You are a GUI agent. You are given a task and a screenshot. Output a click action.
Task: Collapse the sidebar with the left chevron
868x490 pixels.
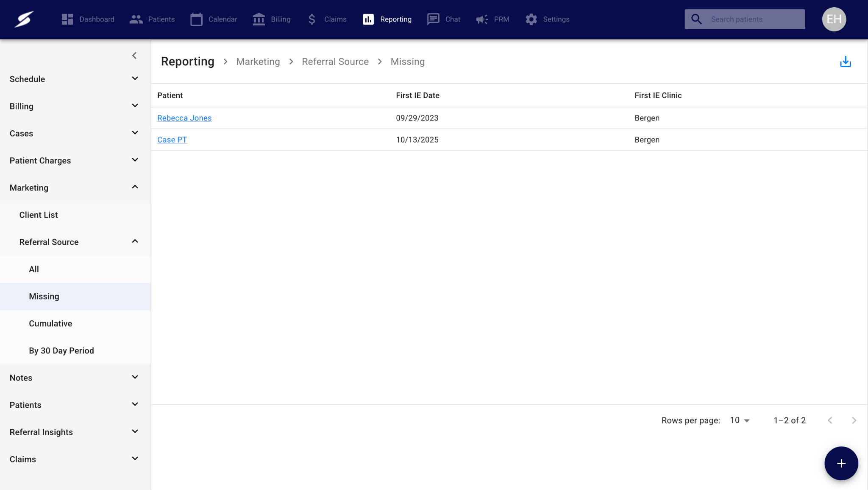coord(134,56)
